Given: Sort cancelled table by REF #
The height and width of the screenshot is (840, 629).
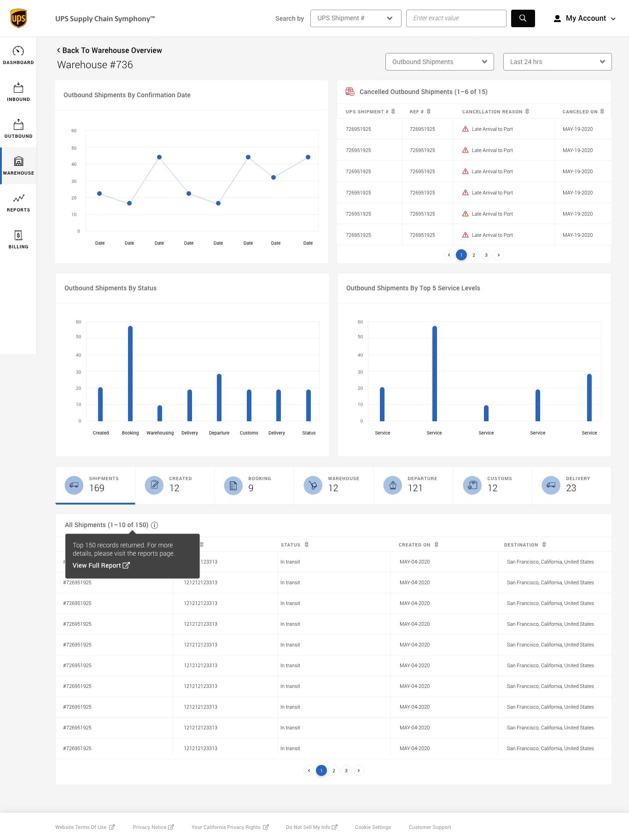Looking at the screenshot, I should 429,112.
